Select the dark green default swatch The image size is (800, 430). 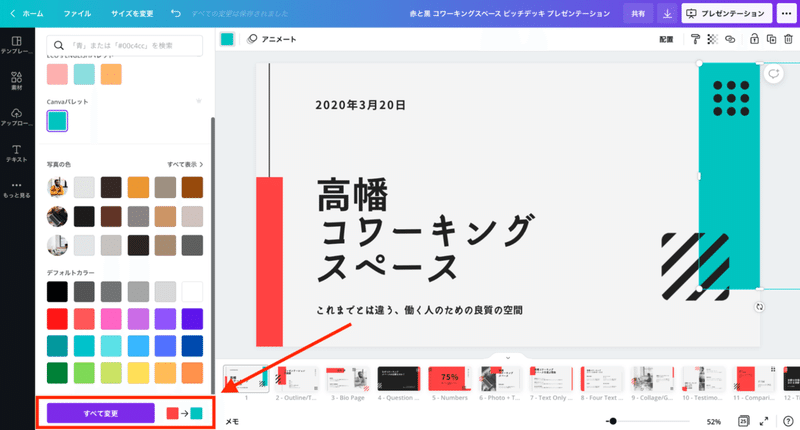(57, 373)
